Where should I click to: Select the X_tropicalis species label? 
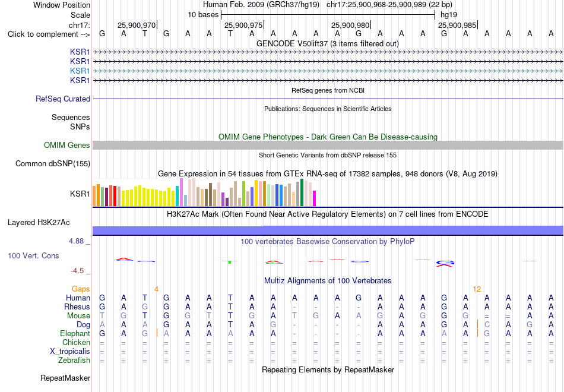[70, 352]
